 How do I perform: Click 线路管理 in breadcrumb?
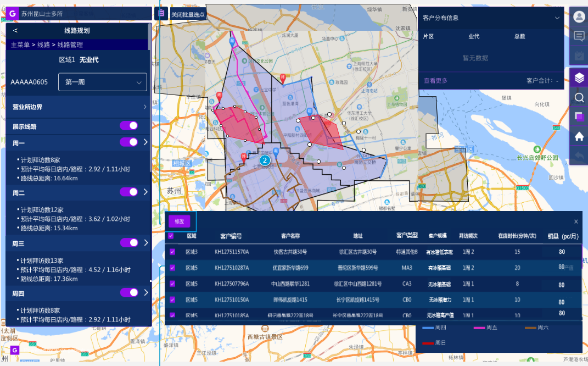click(x=70, y=45)
